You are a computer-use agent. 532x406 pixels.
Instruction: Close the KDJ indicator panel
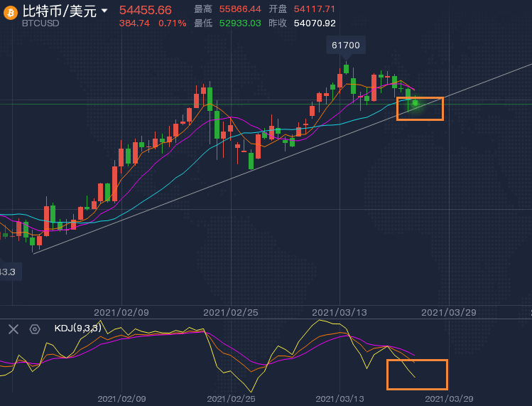click(x=13, y=329)
